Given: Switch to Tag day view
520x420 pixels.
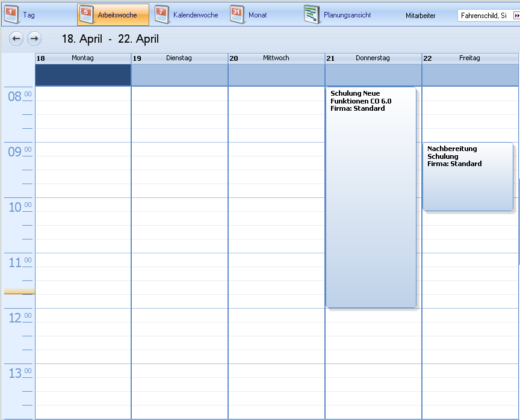Looking at the screenshot, I should pos(20,14).
